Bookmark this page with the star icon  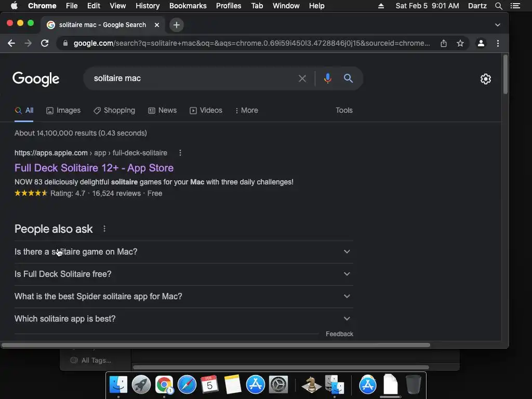point(460,43)
